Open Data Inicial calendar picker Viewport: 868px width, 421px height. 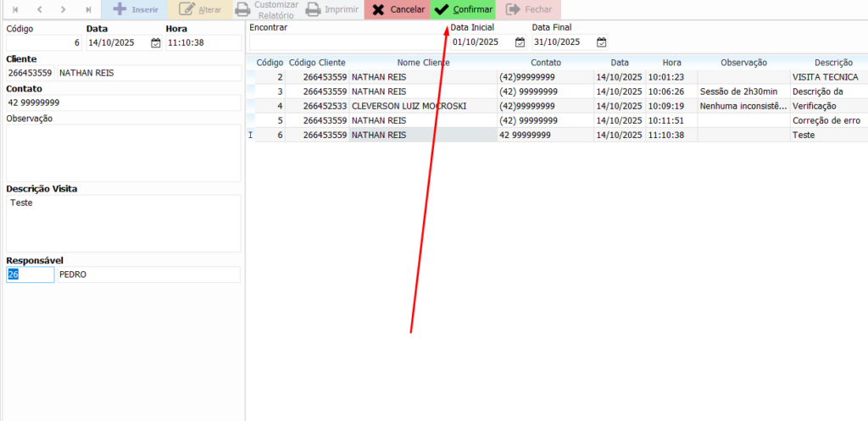[x=520, y=42]
